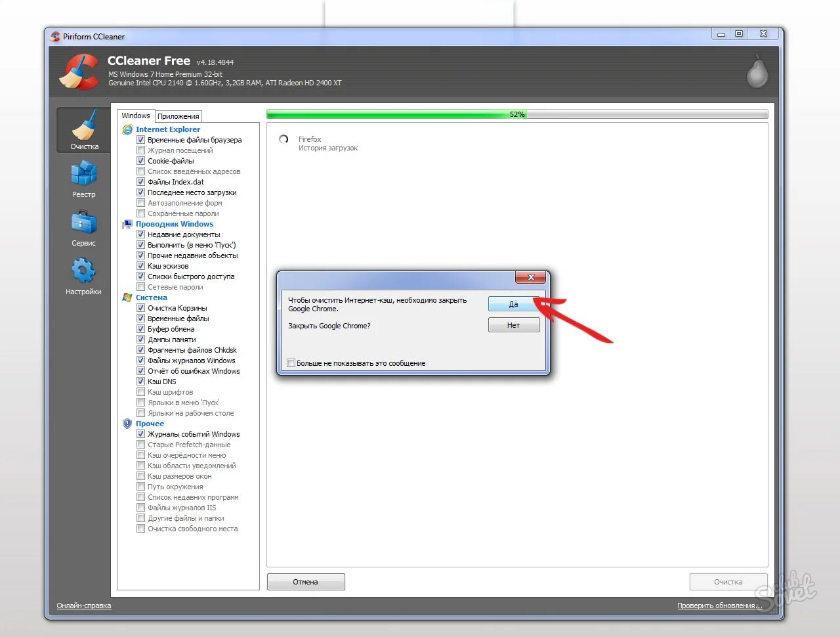The height and width of the screenshot is (637, 840).
Task: Enable Журнал посещений checkbox
Action: pos(140,150)
